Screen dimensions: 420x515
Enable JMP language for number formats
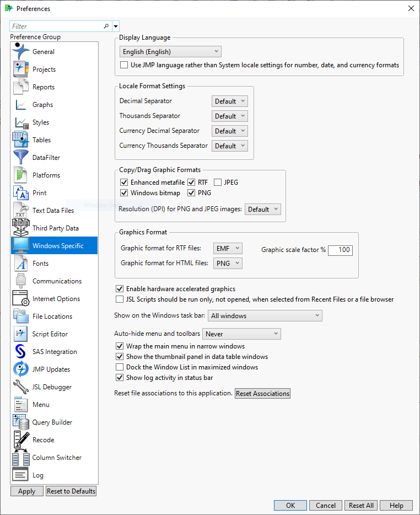tap(124, 65)
